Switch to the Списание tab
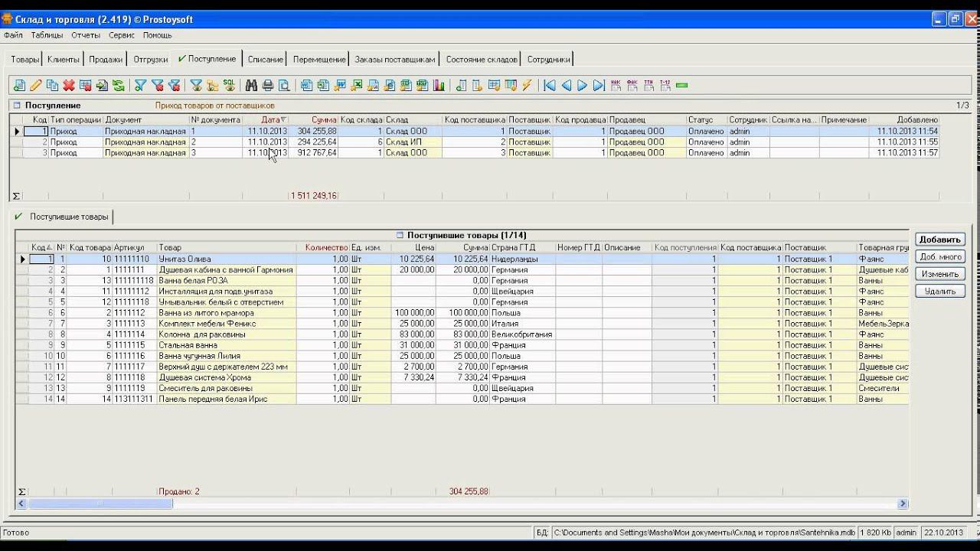 266,60
